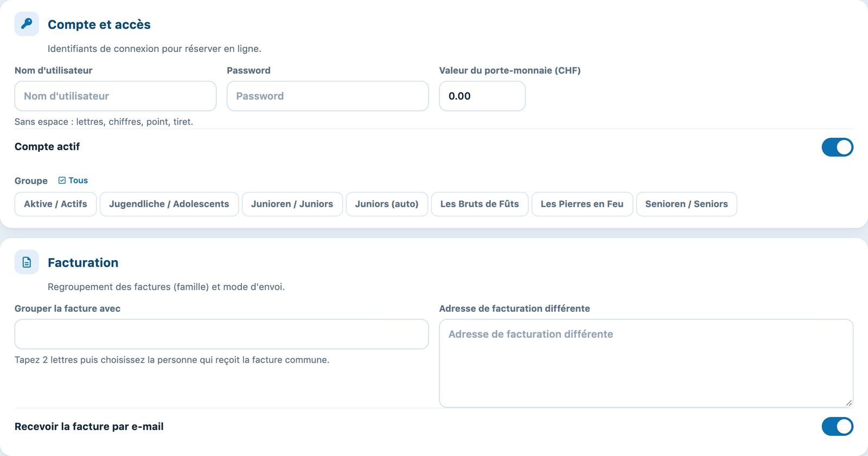Viewport: 868px width, 456px height.
Task: Toggle Recevoir la facture par e-mail switch
Action: click(837, 427)
